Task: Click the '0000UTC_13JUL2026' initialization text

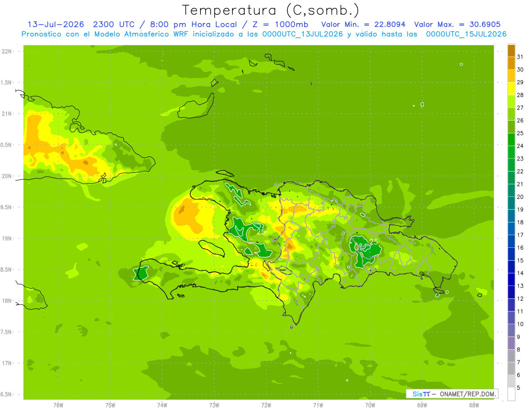Action: click(x=302, y=34)
